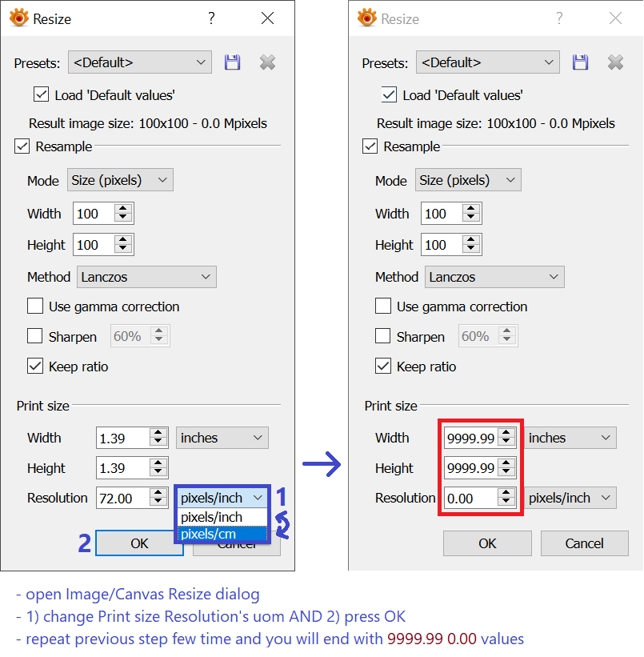Increase Resolution spinner up, left dialog

pos(158,493)
